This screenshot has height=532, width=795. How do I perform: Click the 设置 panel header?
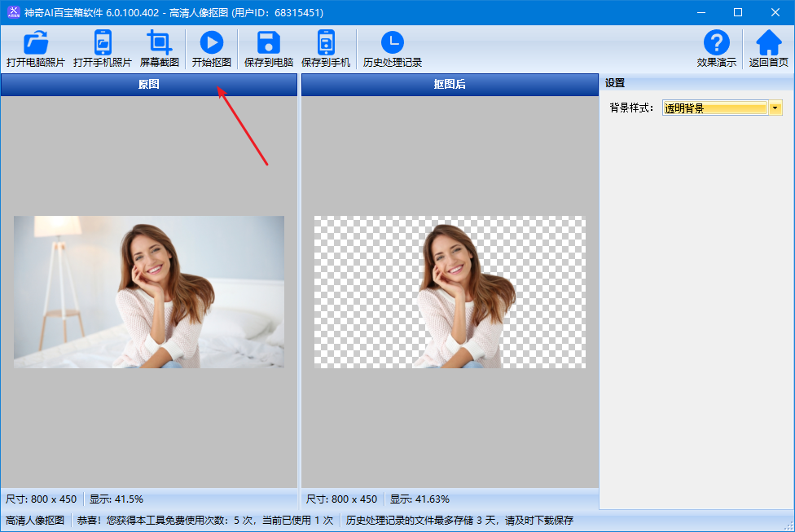pos(697,83)
